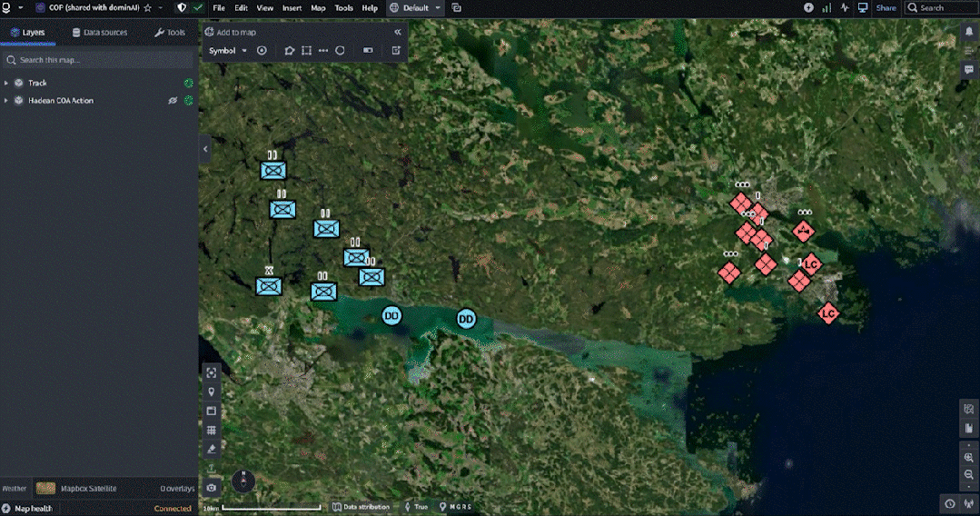Click the grid overlay icon
980x516 pixels.
(x=212, y=431)
